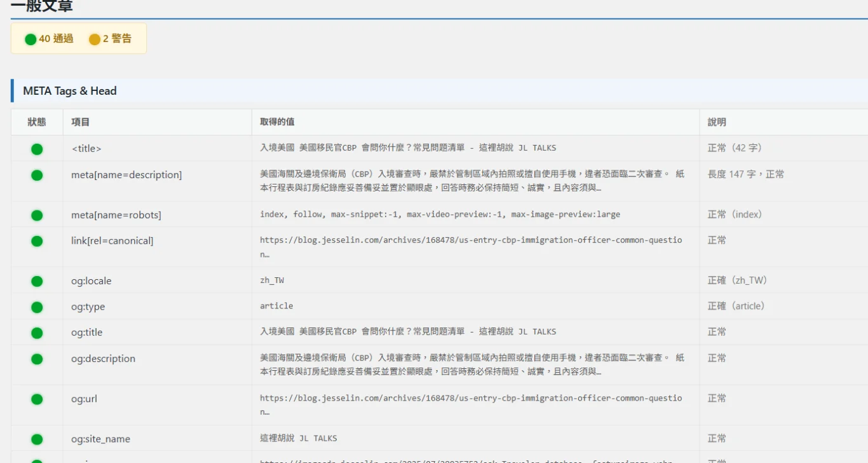Click the og:url URL value

click(x=471, y=404)
